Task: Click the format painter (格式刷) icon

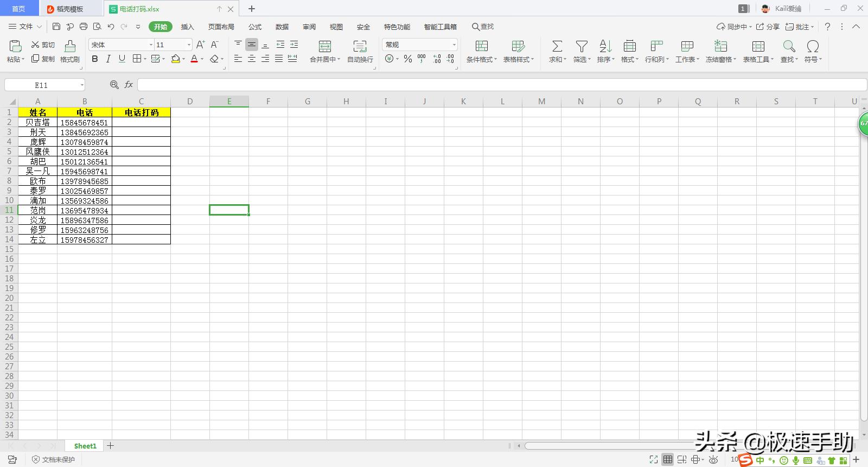Action: tap(70, 47)
